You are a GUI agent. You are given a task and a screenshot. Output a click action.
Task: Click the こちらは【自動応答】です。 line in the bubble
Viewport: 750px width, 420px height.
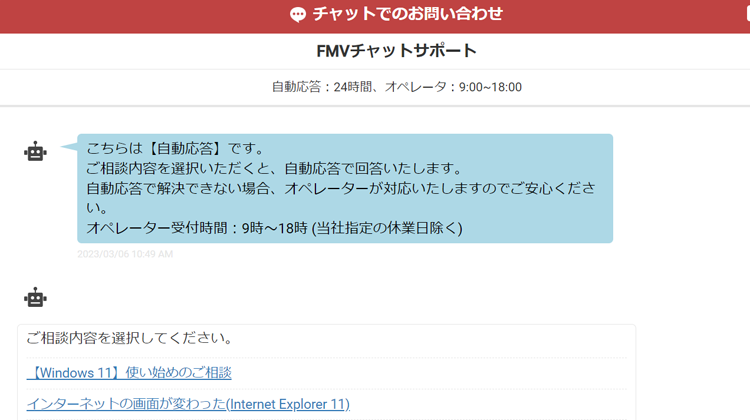click(175, 148)
